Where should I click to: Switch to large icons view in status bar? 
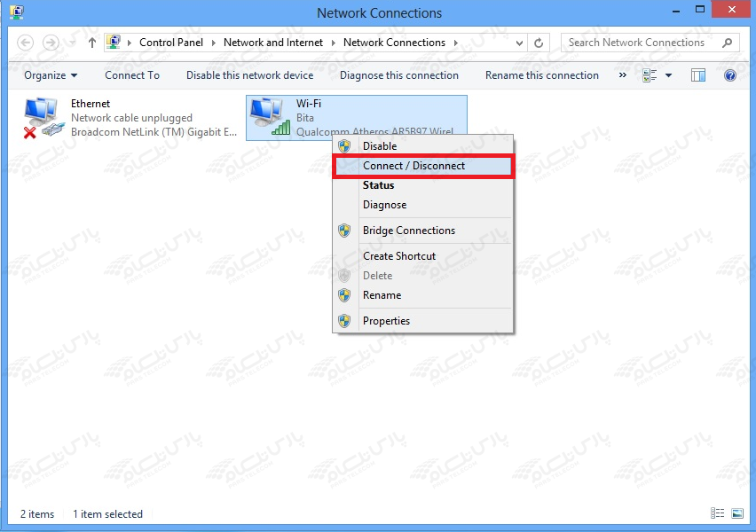737,513
